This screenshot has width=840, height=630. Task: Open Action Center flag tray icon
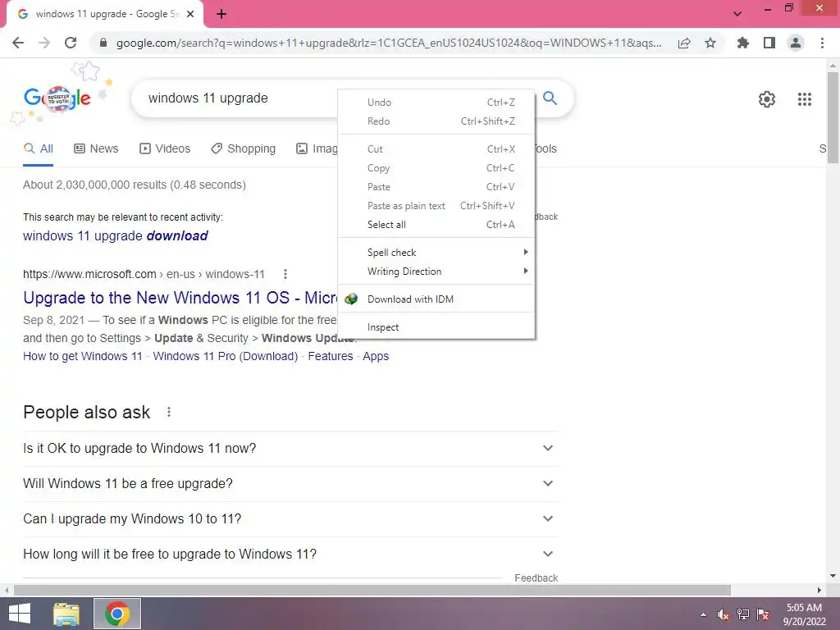(763, 614)
